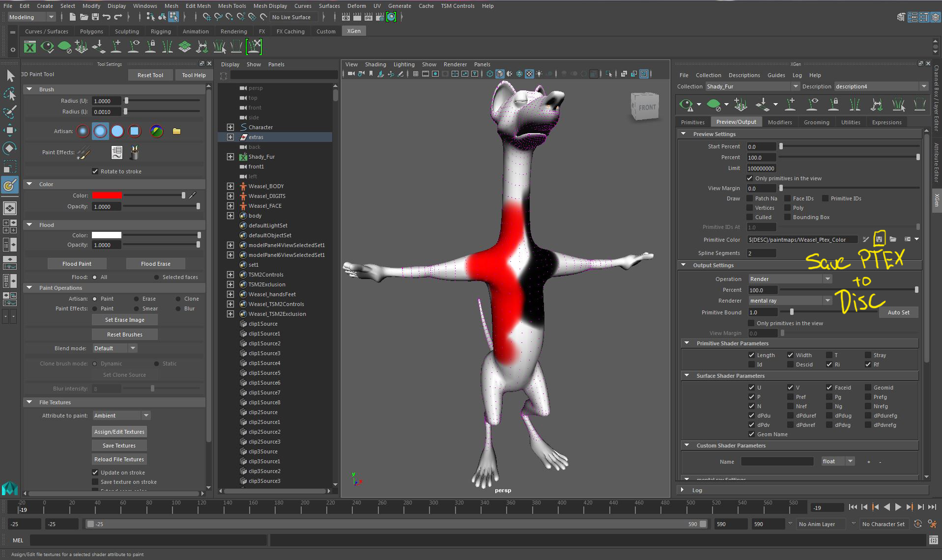
Task: Select the mirror guides icon
Action: coord(855,105)
